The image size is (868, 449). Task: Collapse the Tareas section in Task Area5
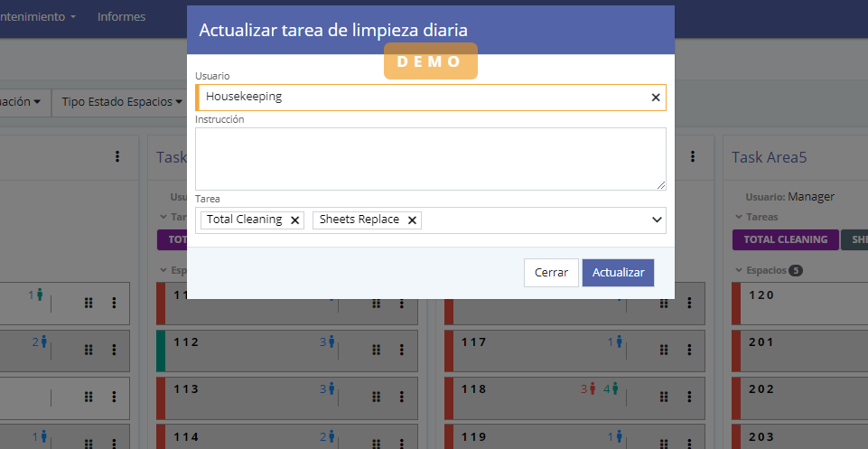coord(738,217)
